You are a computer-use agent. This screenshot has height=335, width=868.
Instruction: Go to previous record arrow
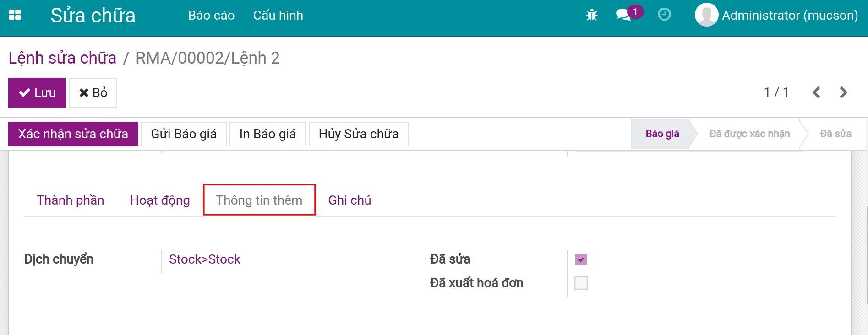coord(816,92)
